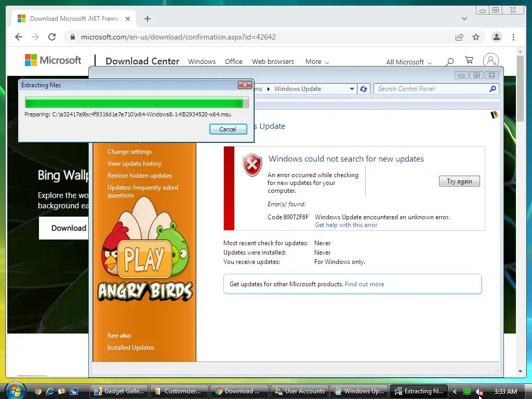Click the lock icon in address bar
The height and width of the screenshot is (399, 532).
coord(72,37)
